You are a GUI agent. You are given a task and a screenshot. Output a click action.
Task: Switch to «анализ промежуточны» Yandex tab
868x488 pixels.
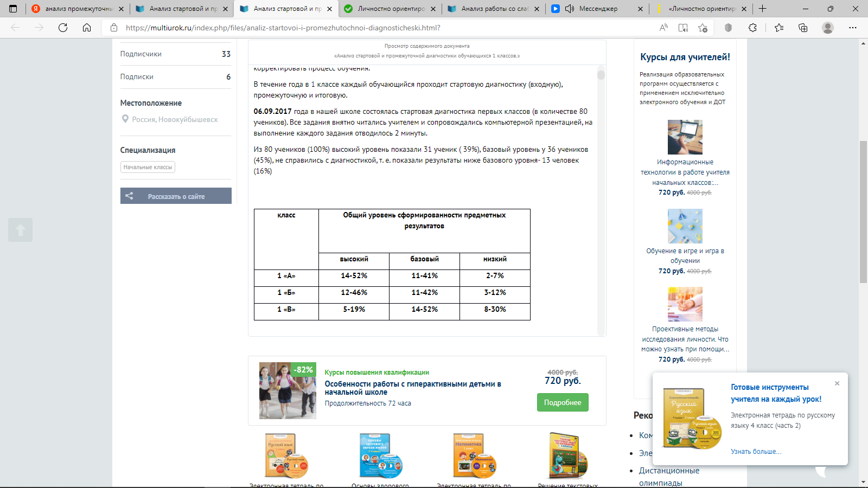pyautogui.click(x=78, y=9)
